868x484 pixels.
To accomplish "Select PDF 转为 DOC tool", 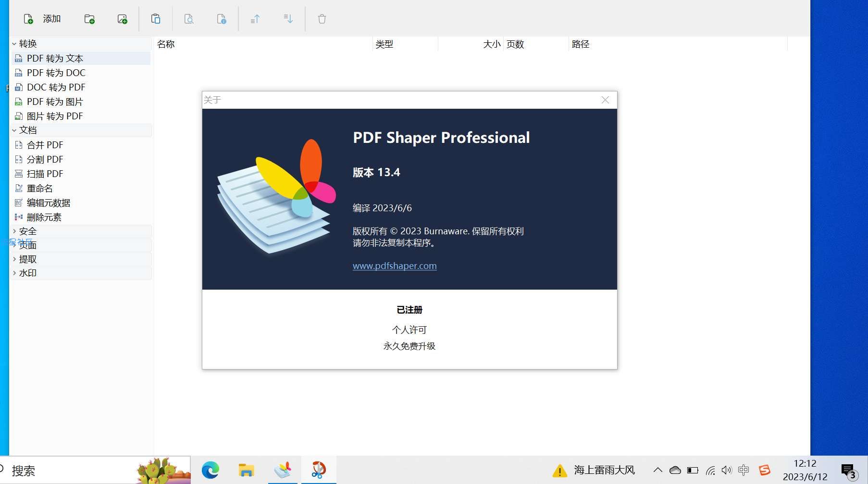I will click(81, 73).
